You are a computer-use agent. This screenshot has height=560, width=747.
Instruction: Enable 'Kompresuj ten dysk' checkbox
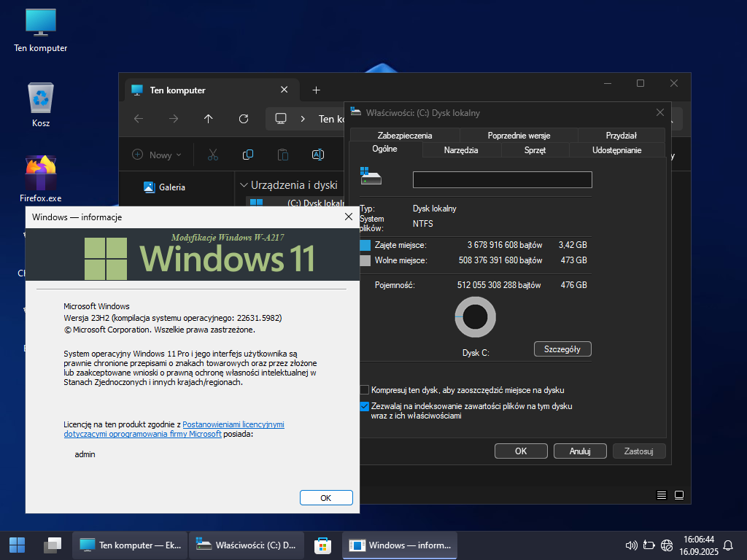[365, 390]
